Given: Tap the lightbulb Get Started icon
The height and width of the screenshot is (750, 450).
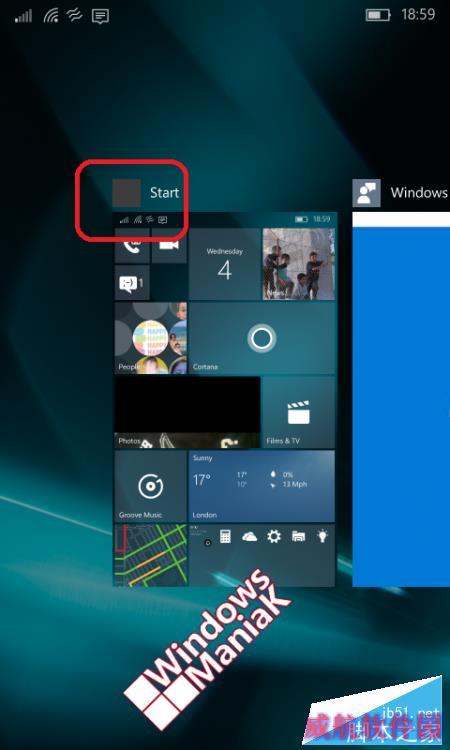Looking at the screenshot, I should [x=323, y=537].
